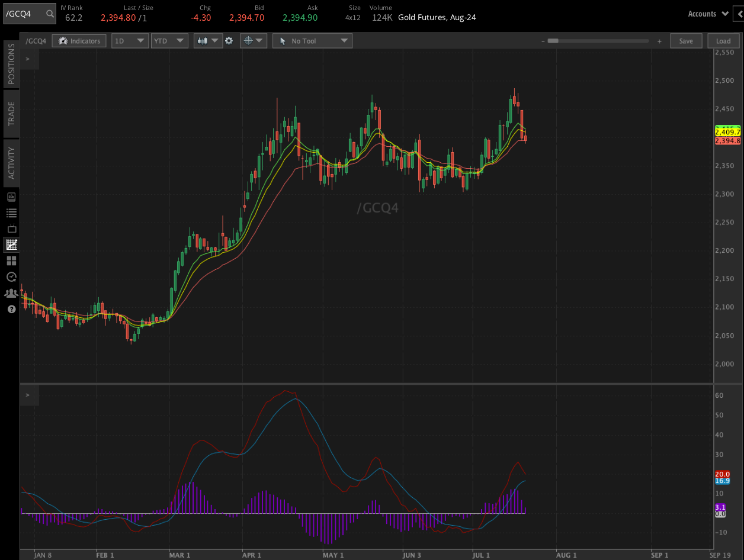Screen dimensions: 744x560
Task: Click the Indicators button
Action: pyautogui.click(x=79, y=40)
